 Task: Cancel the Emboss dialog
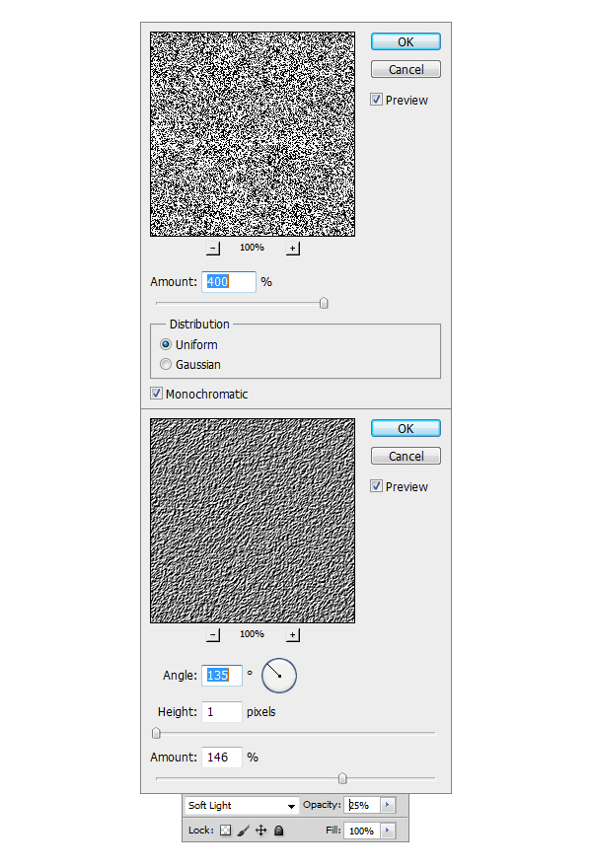406,456
